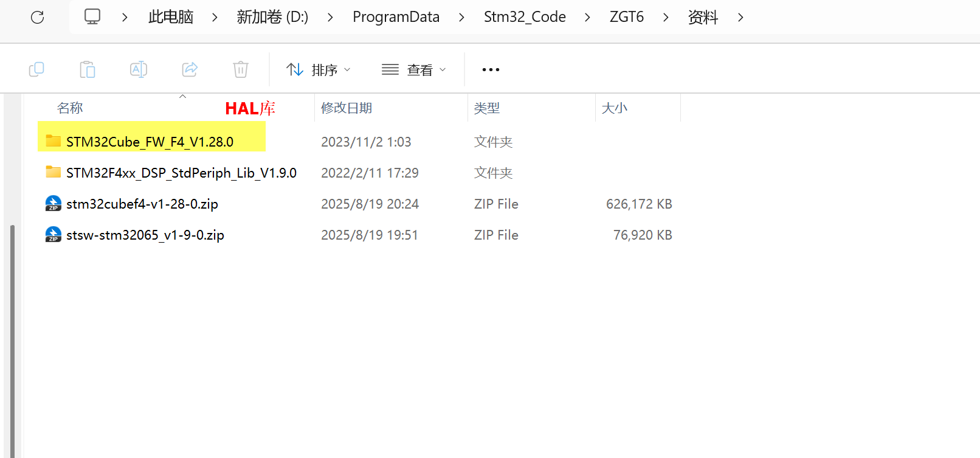Click the Share toolbar icon
The width and height of the screenshot is (980, 458).
(x=190, y=69)
